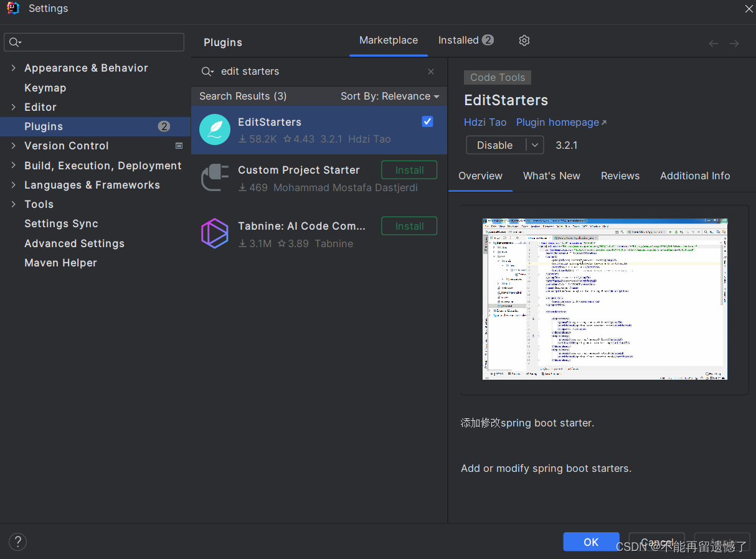Open the Hdzi Tao vendor link

(x=485, y=122)
